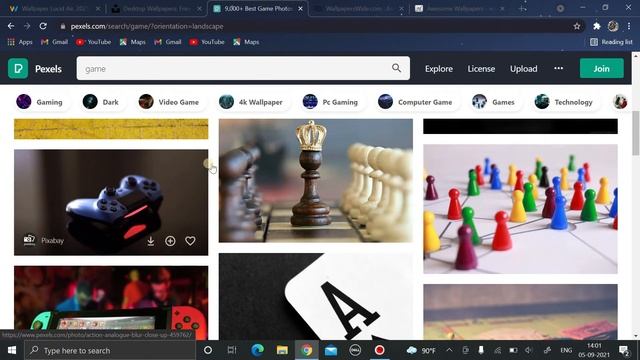
Task: Go forward in browser history
Action: click(27, 26)
